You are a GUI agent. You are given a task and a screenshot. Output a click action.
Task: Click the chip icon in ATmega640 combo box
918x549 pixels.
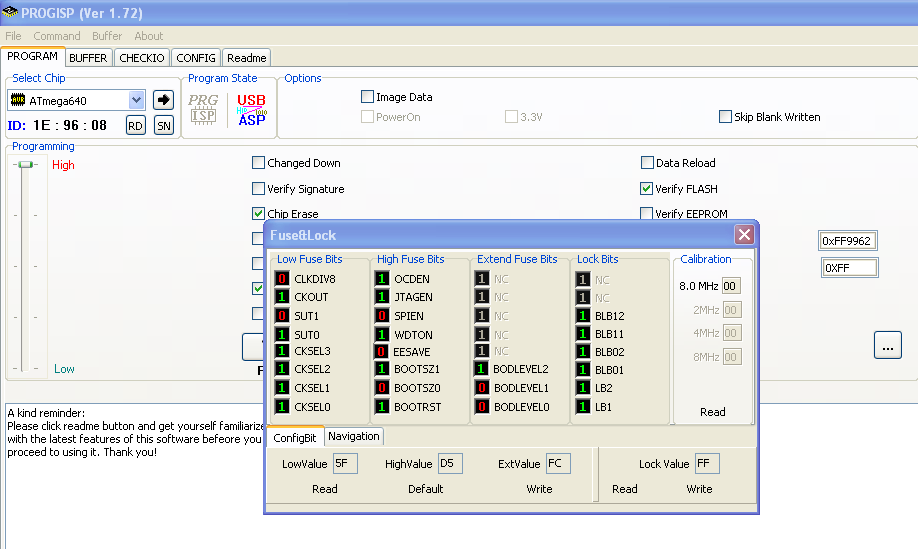click(18, 100)
